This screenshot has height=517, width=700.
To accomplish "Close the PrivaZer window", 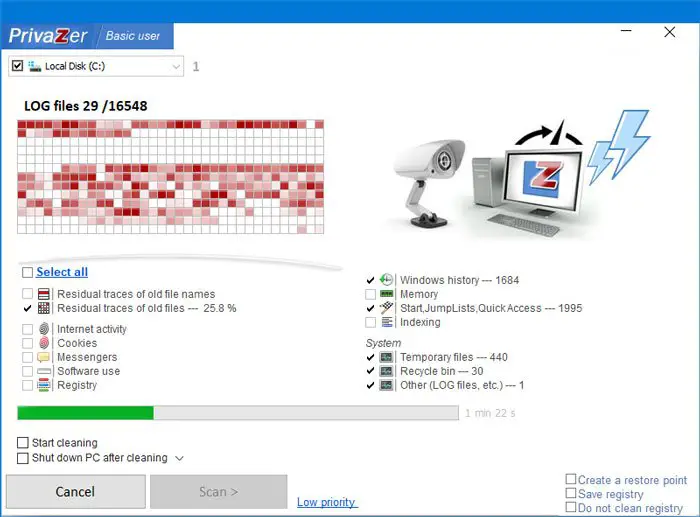I will (x=670, y=32).
